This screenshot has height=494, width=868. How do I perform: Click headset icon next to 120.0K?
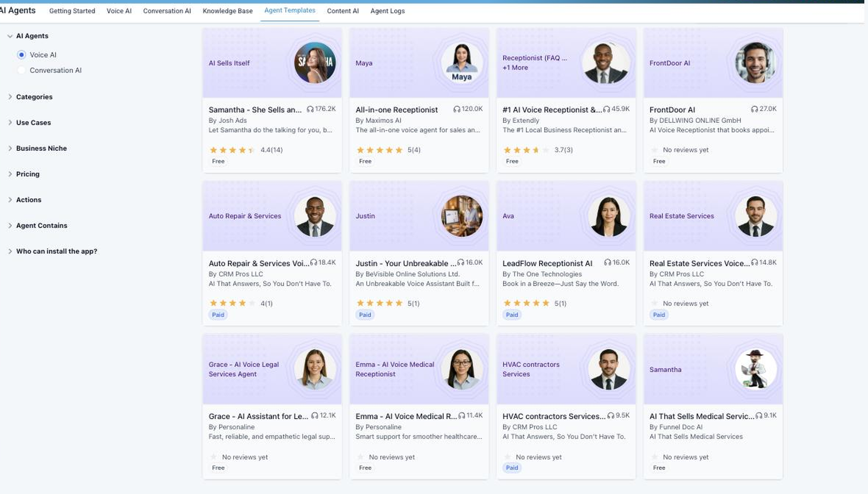click(457, 109)
